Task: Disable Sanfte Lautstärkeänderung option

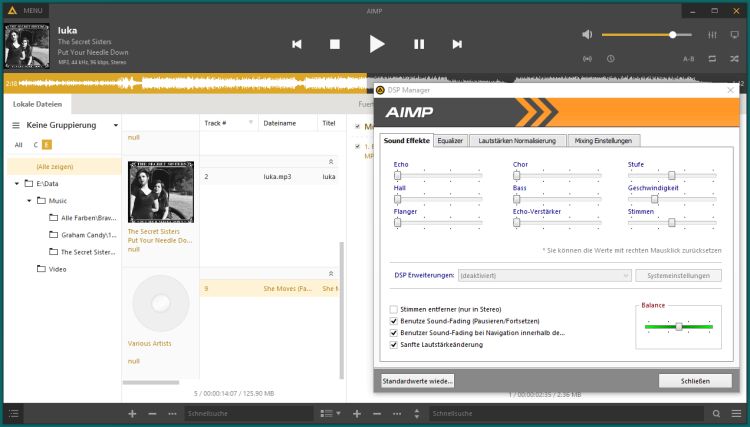Action: coord(394,344)
